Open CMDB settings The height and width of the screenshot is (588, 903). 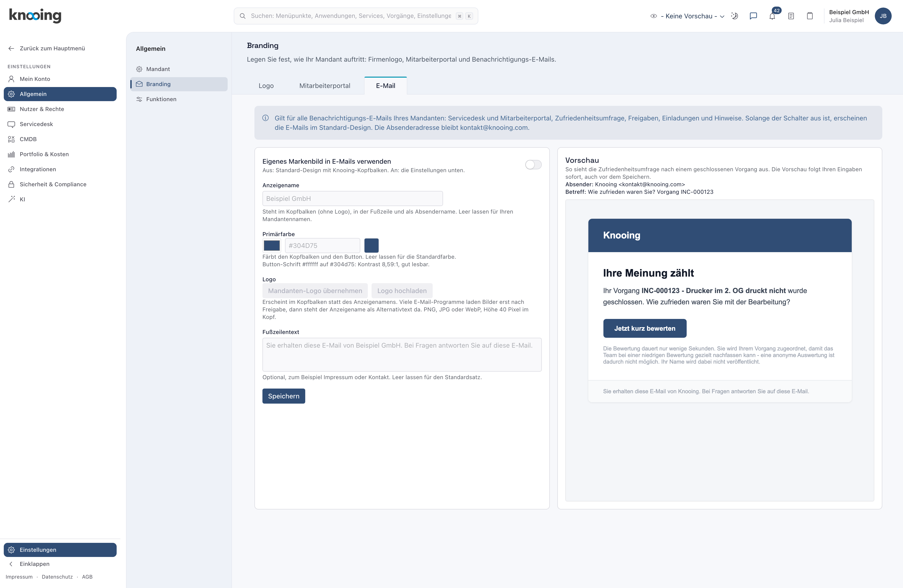(60, 139)
